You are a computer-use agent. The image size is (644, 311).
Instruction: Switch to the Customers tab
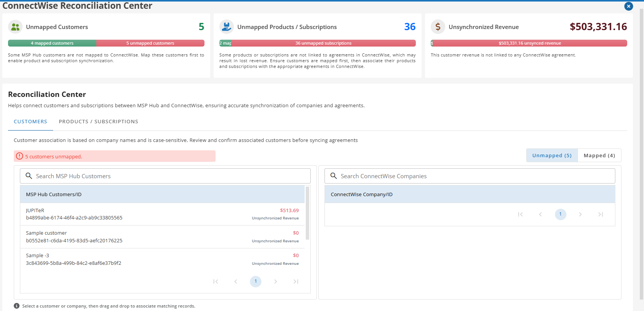pos(31,122)
